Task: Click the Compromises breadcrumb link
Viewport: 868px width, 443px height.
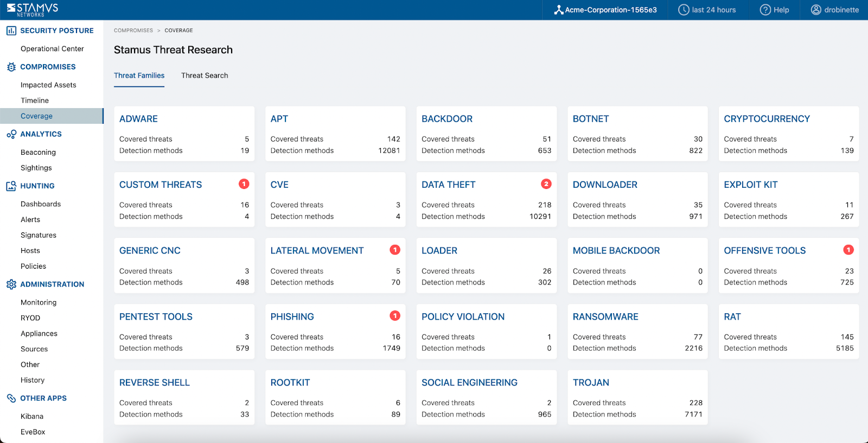Action: pyautogui.click(x=133, y=30)
